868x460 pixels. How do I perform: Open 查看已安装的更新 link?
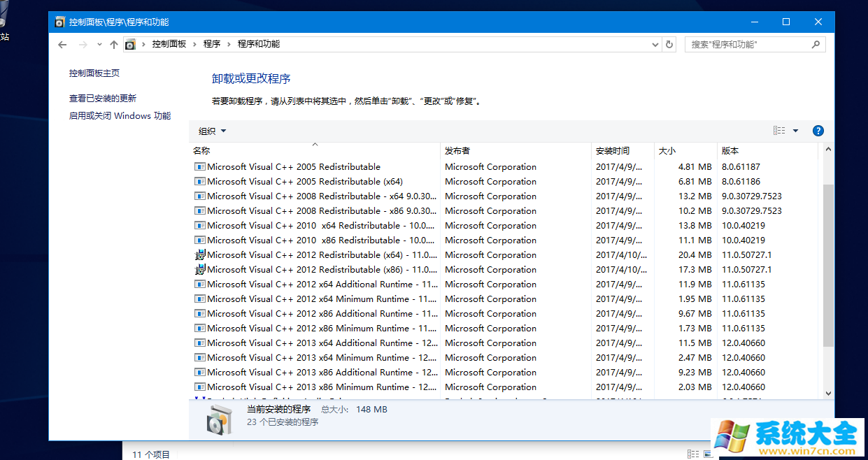(x=103, y=99)
